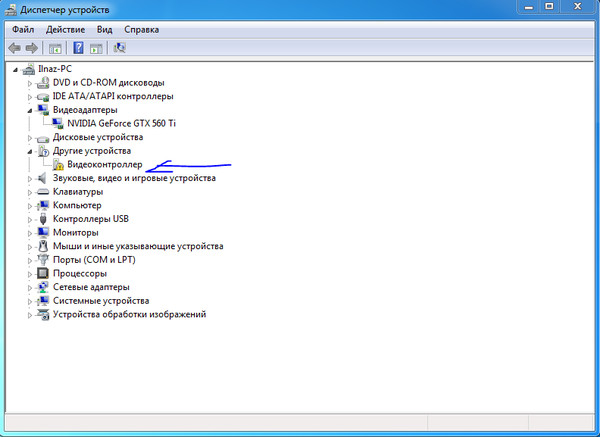Screen dimensions: 600x437
Task: Expand Дисковые устройства
Action: click(x=30, y=138)
